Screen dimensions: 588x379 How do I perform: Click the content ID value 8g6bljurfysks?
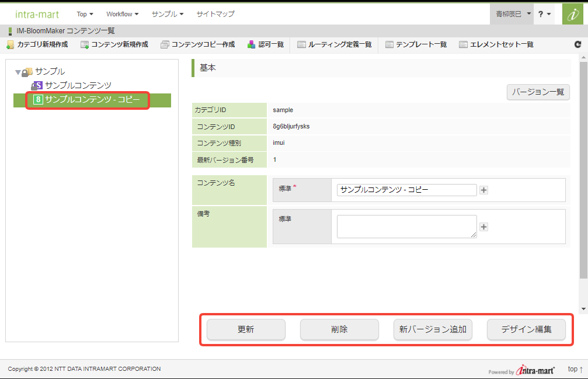click(291, 127)
